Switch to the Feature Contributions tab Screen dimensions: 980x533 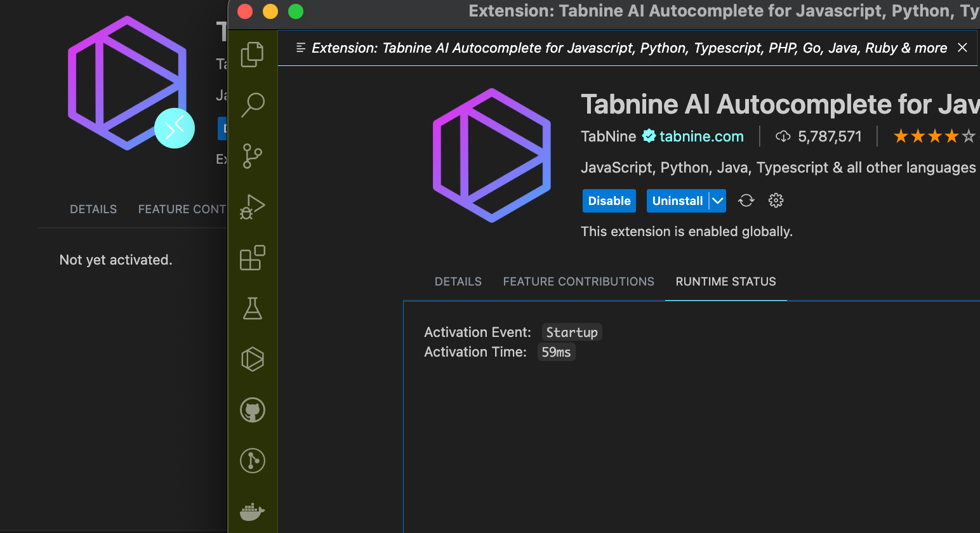point(578,282)
